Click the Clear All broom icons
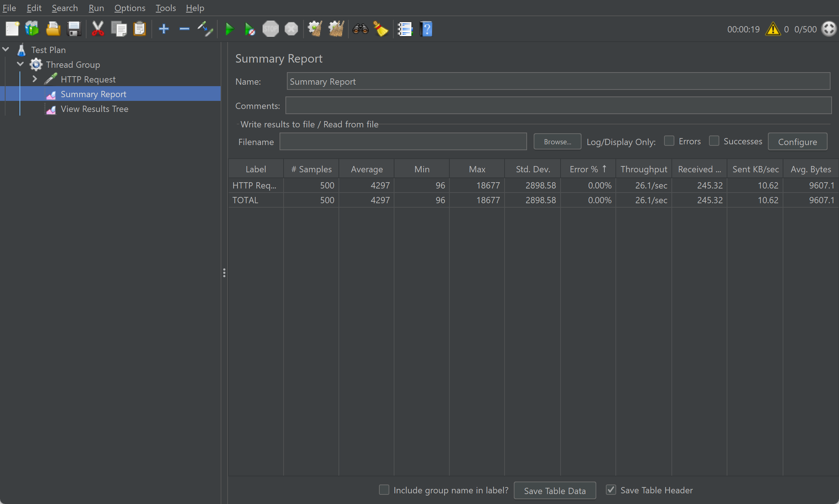This screenshot has height=504, width=839. 336,29
